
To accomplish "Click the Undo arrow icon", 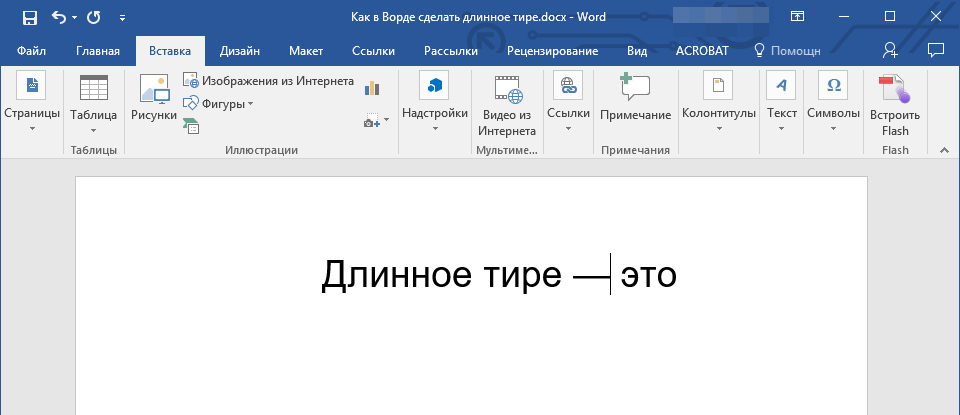I will point(59,17).
